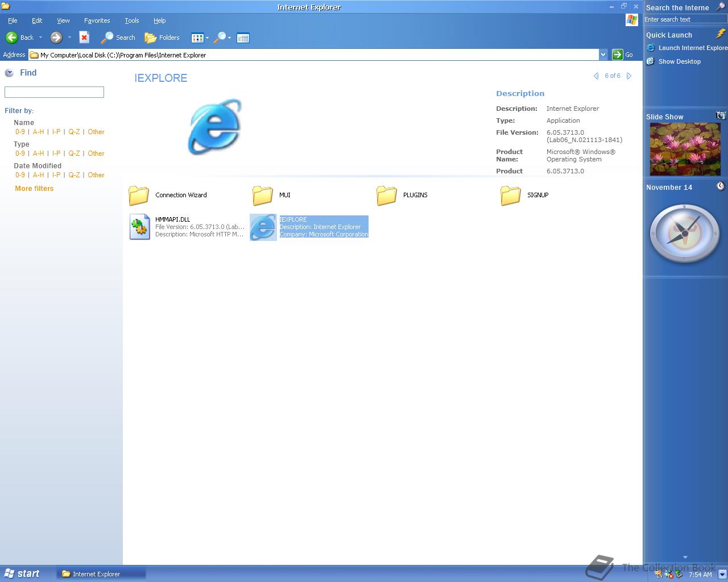Open the Favorites menu
This screenshot has width=728, height=582.
pos(97,20)
